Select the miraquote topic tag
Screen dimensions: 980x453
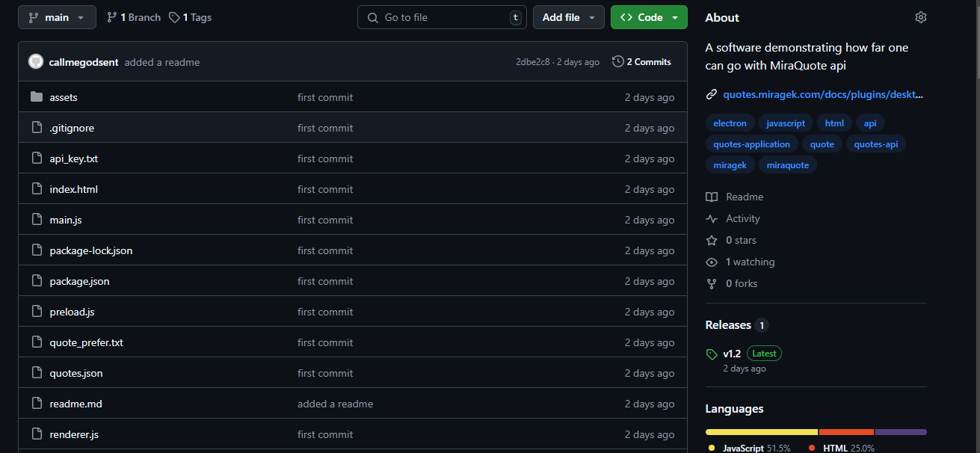coord(788,165)
